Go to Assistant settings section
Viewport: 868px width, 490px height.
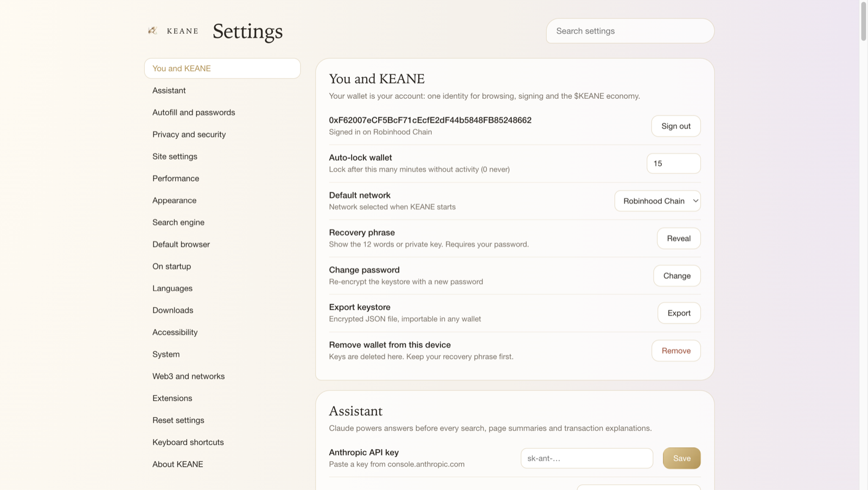click(x=222, y=91)
